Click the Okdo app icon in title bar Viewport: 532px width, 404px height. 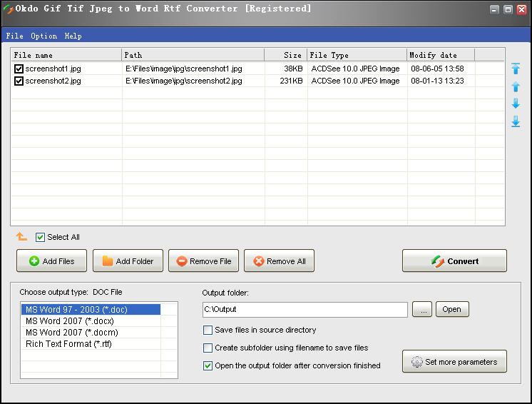point(8,9)
